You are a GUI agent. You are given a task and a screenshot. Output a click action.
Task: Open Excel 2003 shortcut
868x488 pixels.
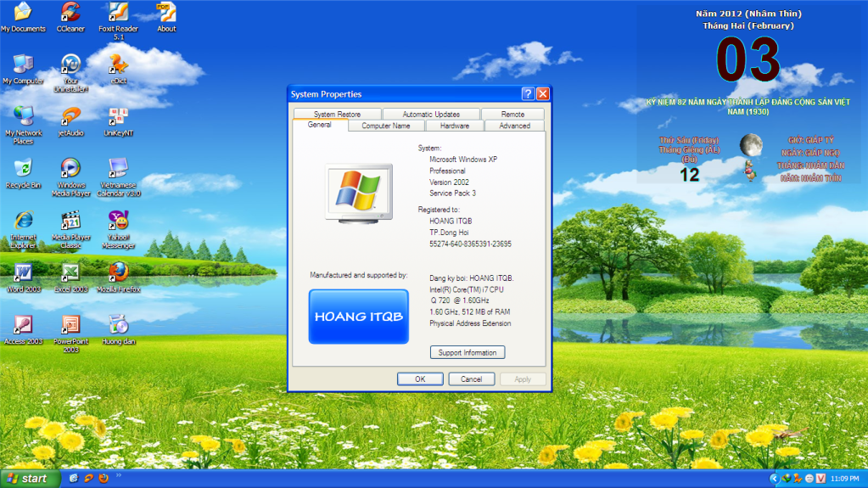tap(70, 278)
